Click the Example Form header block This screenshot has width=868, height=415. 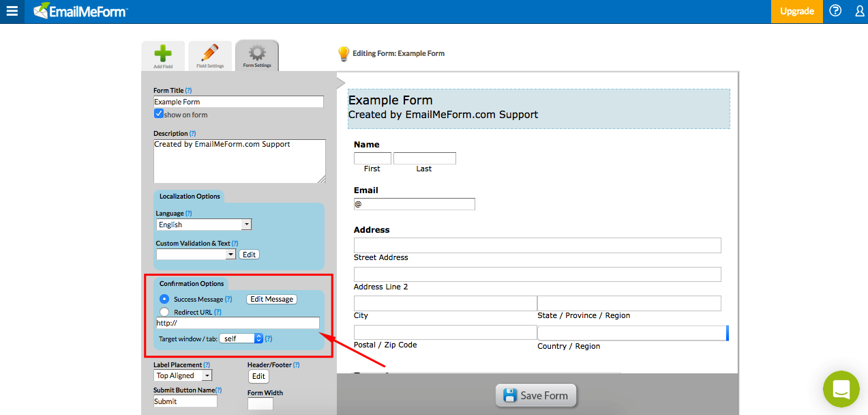[x=539, y=109]
